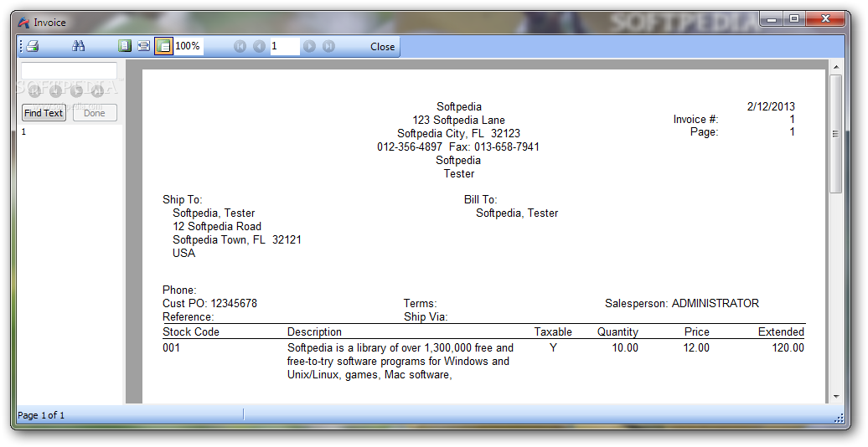Switch to whole page view icon

[125, 46]
